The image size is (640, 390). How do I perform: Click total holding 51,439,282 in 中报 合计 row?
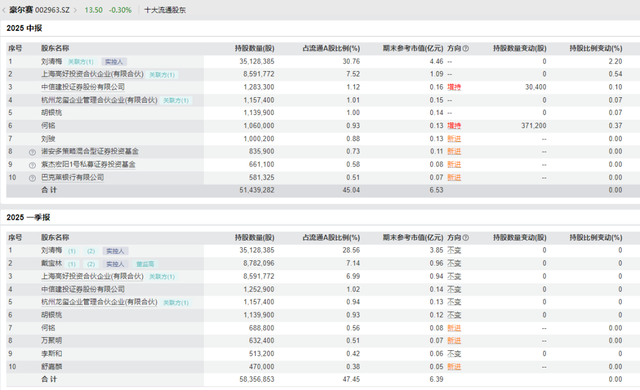pyautogui.click(x=257, y=190)
